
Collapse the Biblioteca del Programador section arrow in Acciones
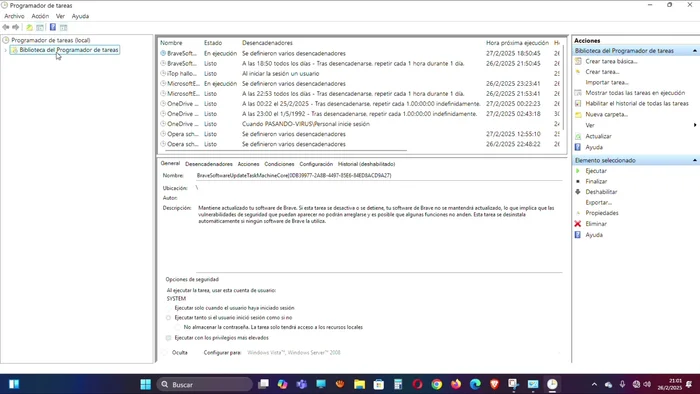tap(695, 51)
